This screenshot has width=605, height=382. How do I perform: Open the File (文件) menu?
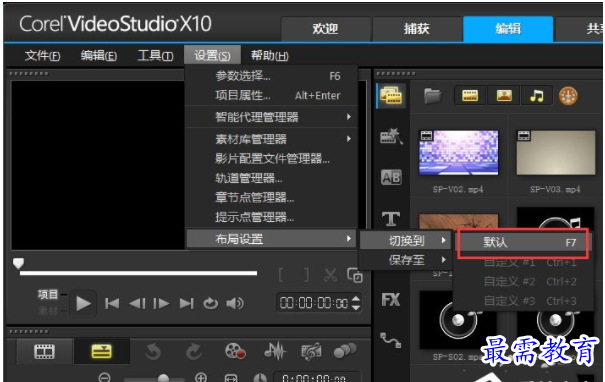(x=42, y=56)
